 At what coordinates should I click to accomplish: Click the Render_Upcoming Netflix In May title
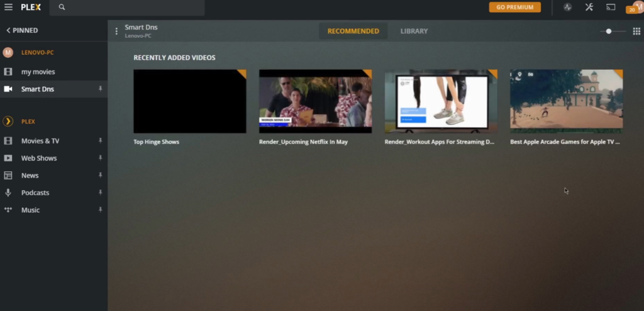point(303,142)
